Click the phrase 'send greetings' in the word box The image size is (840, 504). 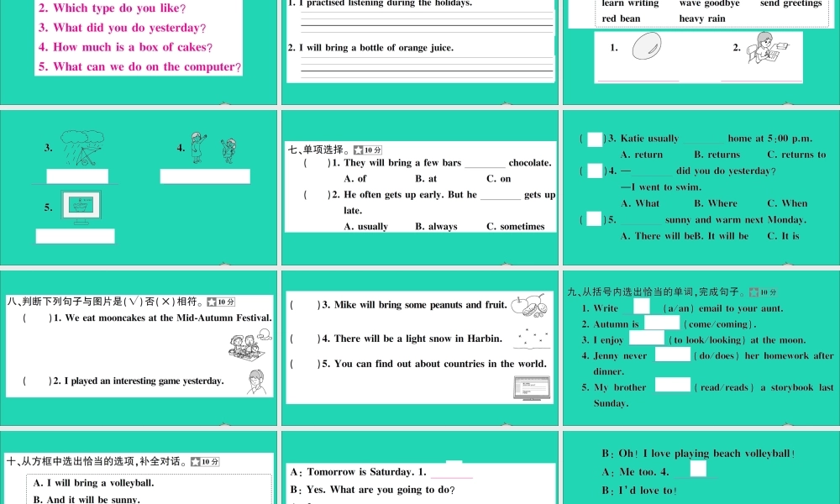pos(790,3)
